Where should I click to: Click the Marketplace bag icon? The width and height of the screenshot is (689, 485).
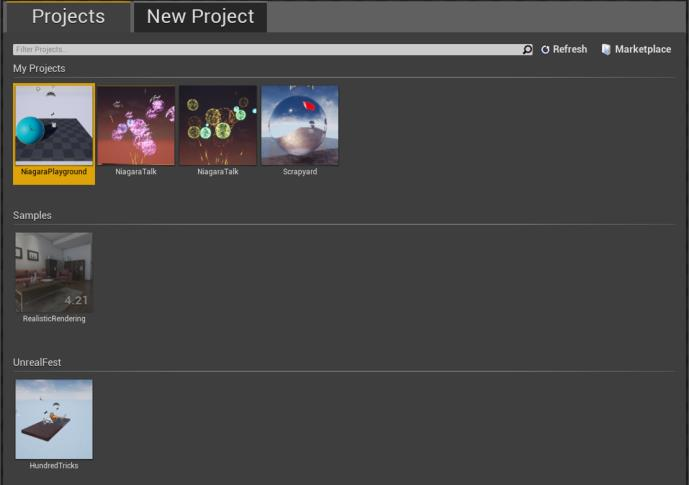click(x=606, y=49)
